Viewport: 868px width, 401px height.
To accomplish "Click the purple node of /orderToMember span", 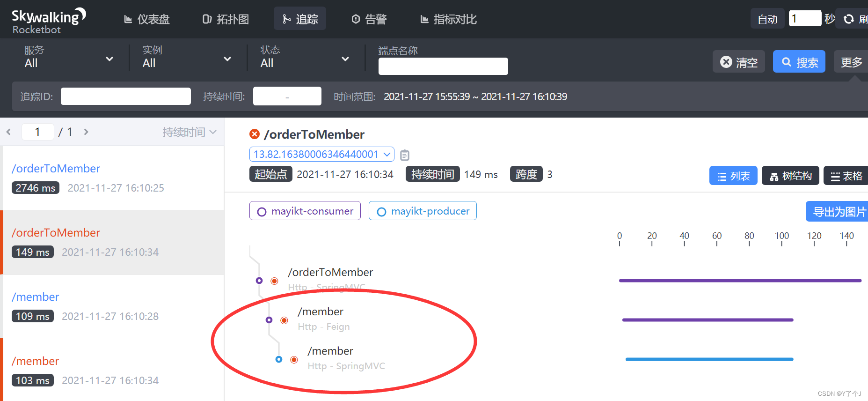I will [259, 281].
